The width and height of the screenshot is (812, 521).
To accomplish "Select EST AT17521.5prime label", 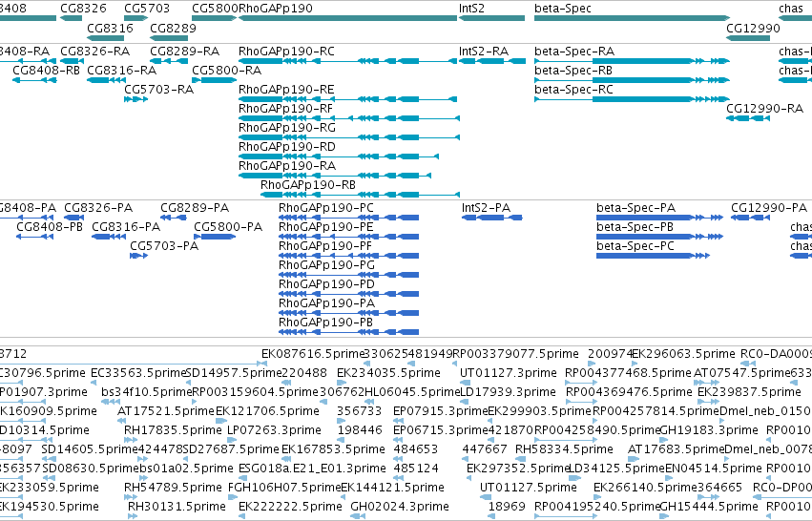I will click(166, 411).
